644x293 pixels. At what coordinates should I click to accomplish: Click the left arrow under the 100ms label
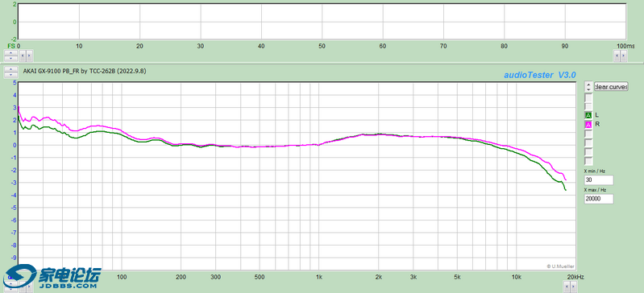[617, 56]
